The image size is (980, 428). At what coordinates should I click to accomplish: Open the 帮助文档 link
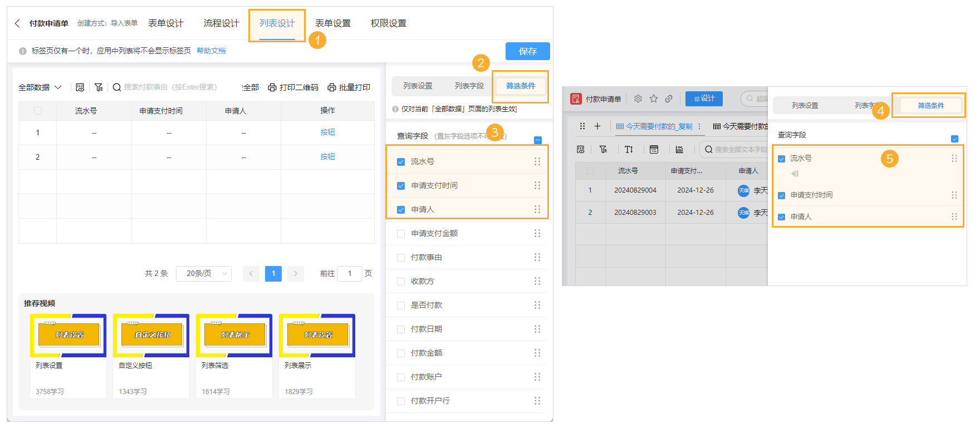coord(211,51)
